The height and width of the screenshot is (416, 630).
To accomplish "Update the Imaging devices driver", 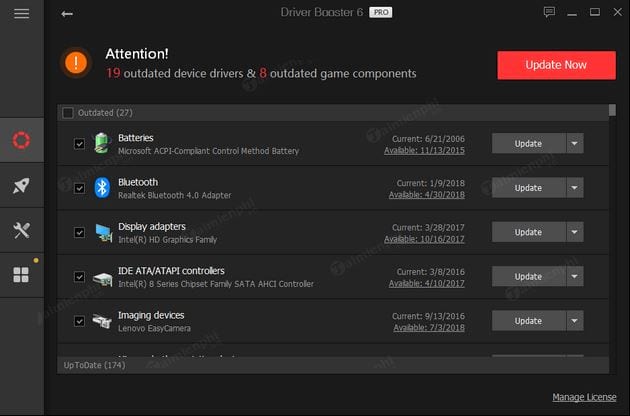I will [529, 321].
